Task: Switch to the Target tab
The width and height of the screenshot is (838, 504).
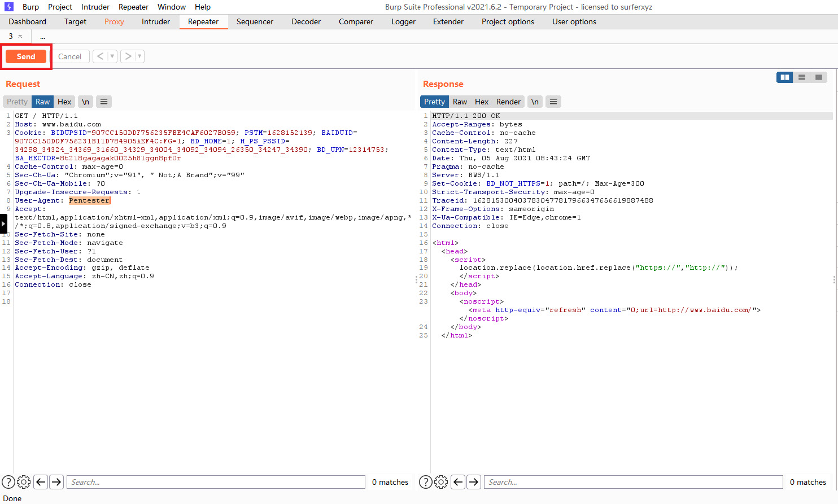Action: tap(75, 21)
